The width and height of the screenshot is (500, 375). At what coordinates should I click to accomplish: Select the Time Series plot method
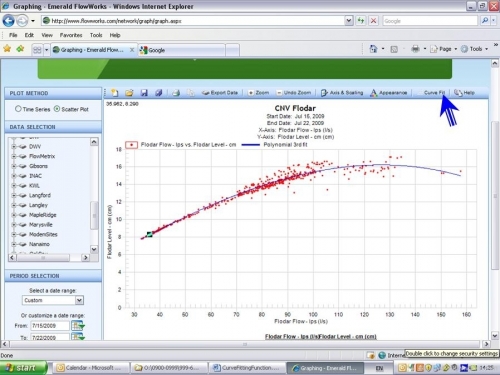(x=18, y=109)
